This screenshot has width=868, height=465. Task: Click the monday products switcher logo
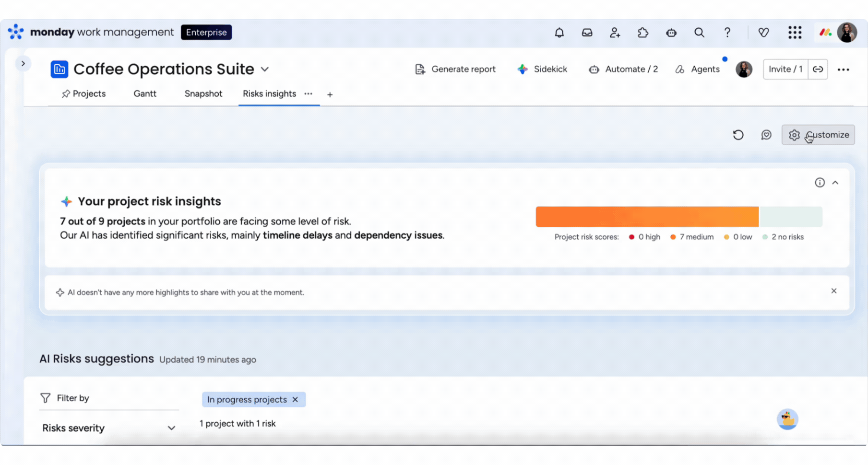[x=825, y=33]
